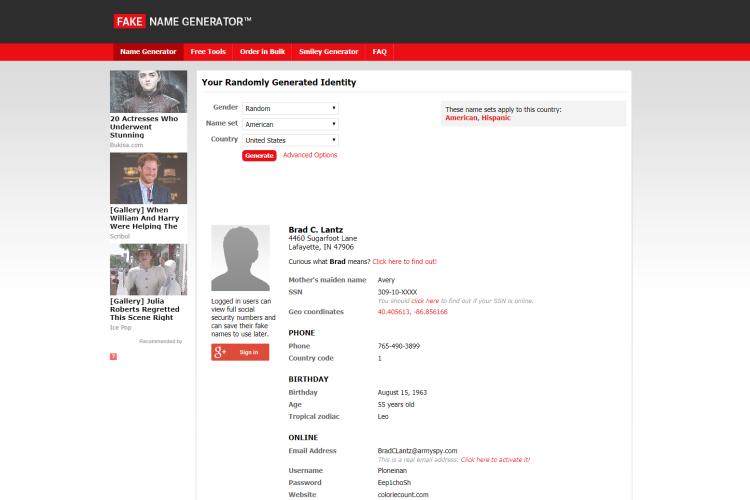The height and width of the screenshot is (500, 750).
Task: Go to Order in Bulk
Action: pyautogui.click(x=262, y=52)
